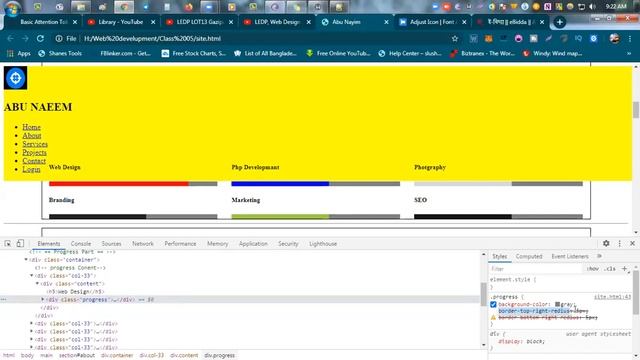The image size is (640, 360).
Task: Toggle the device toolbar icon in DevTools
Action: click(x=20, y=243)
